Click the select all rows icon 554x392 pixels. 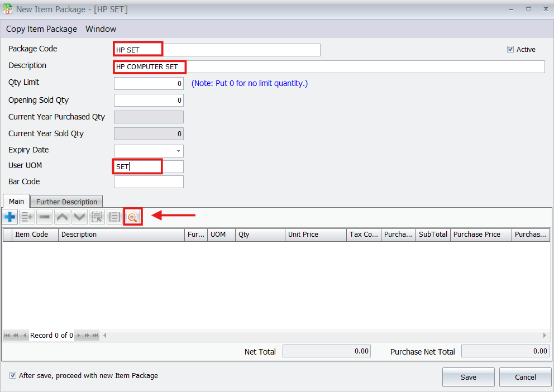[x=97, y=217]
